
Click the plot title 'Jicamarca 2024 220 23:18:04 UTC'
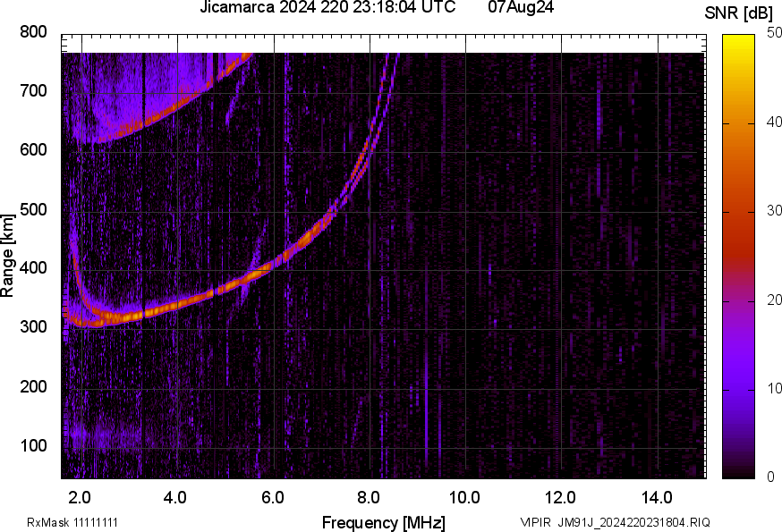327,7
